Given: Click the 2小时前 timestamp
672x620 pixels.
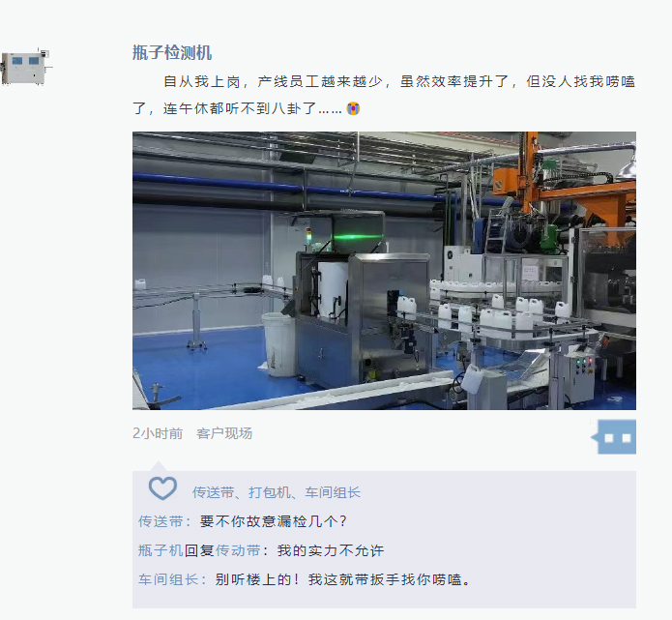Looking at the screenshot, I should click(158, 433).
